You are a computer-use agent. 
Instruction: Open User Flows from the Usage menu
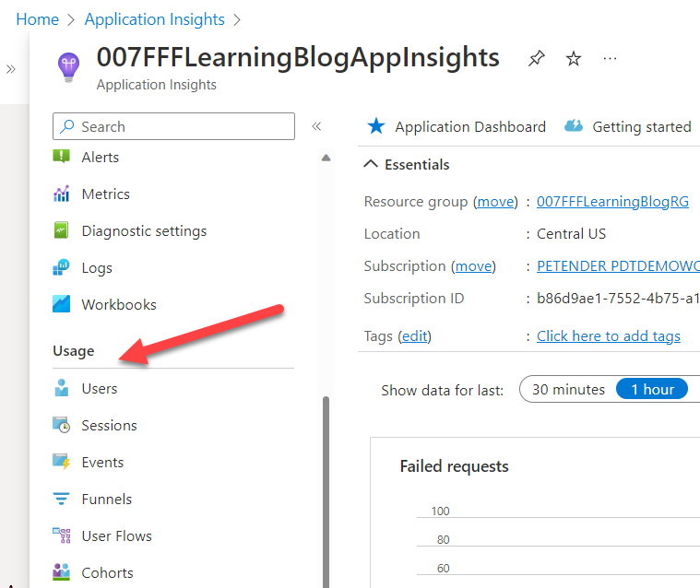[x=116, y=536]
